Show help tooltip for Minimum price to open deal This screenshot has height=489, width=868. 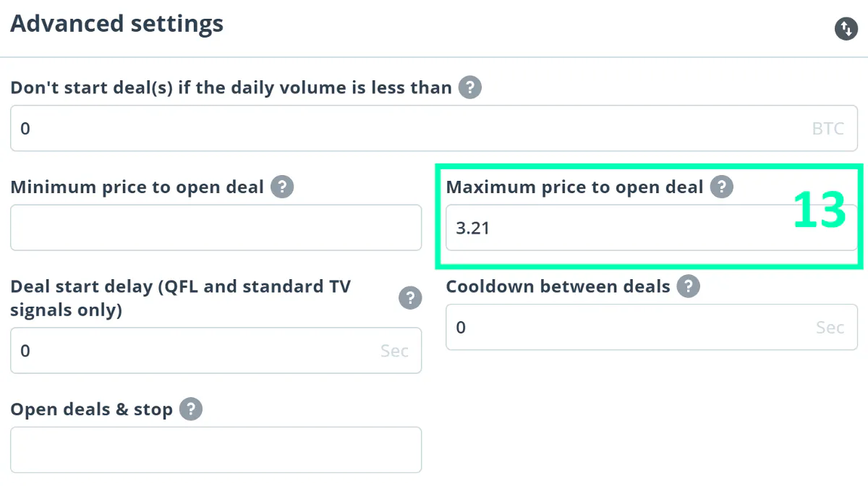tap(282, 187)
